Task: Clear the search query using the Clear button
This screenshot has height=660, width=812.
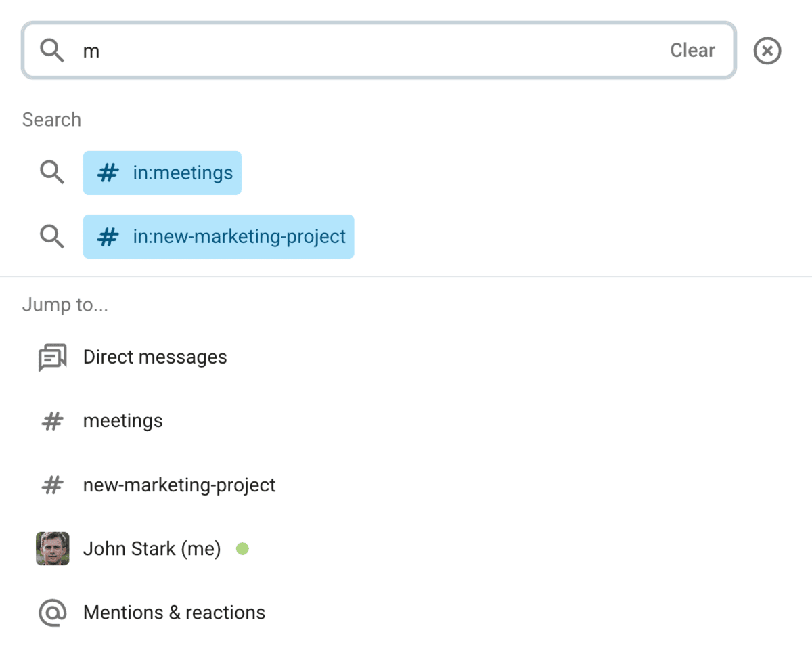Action: (x=692, y=50)
